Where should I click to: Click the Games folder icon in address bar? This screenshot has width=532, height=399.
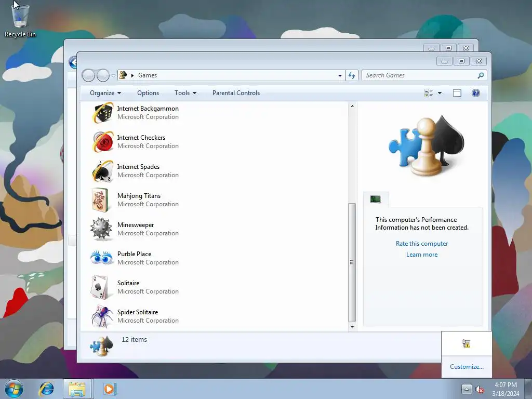coord(123,75)
